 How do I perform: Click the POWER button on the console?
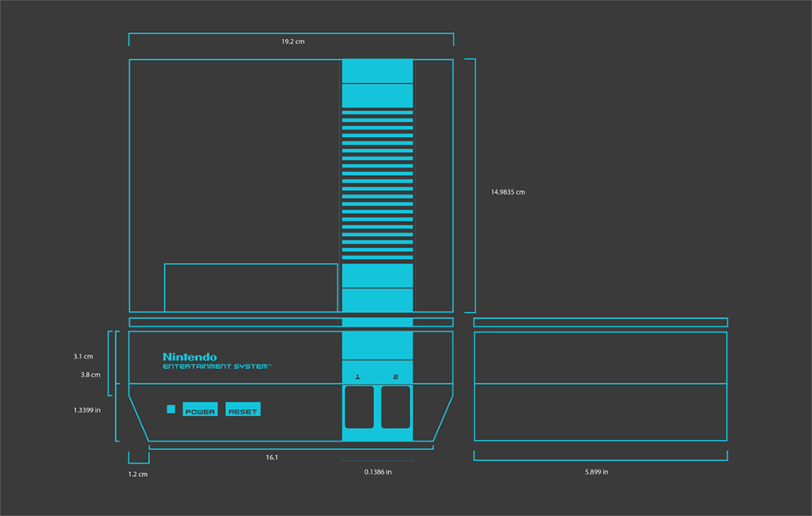(x=200, y=409)
